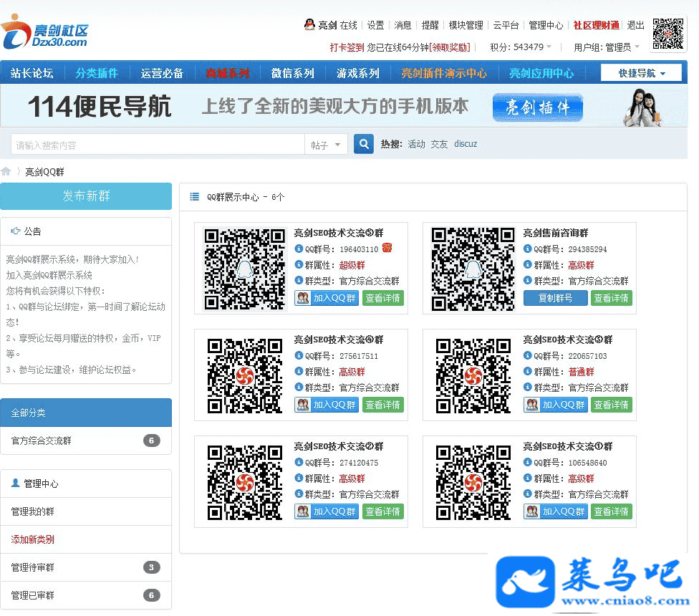The width and height of the screenshot is (699, 616).
Task: Expand the 快捷导航 dropdown
Action: pos(642,73)
